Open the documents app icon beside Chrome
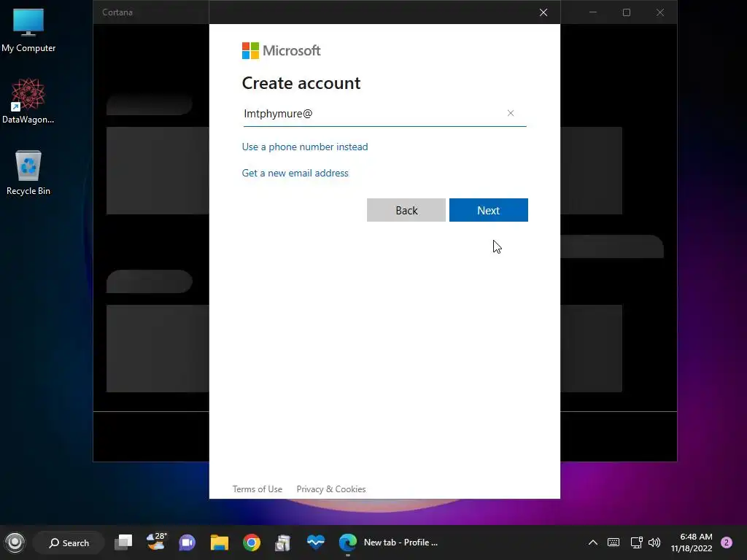 point(283,542)
